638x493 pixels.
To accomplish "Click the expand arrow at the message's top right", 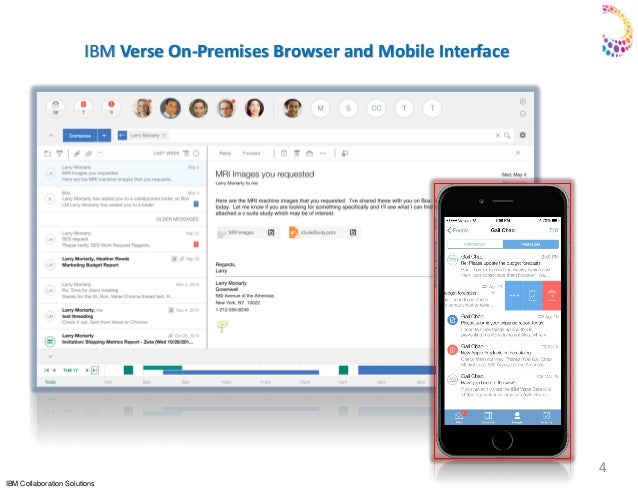I will [517, 153].
